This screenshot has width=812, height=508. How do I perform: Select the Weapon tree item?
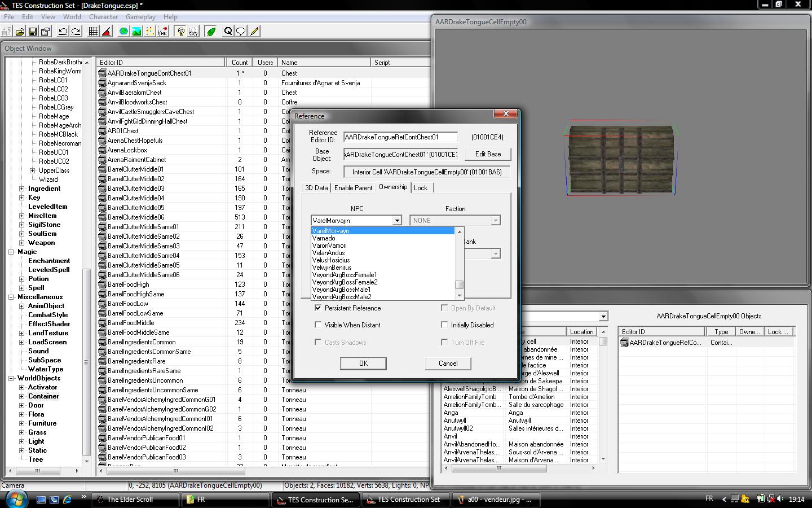(42, 243)
